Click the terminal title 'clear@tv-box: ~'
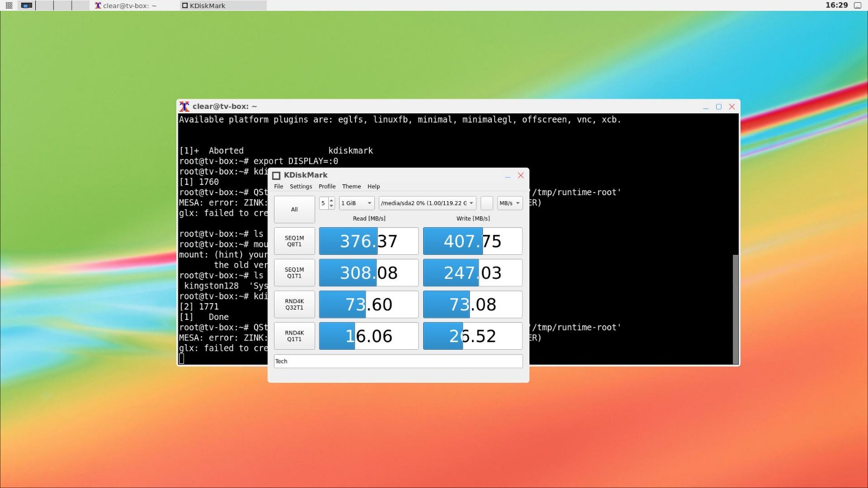 coord(225,106)
